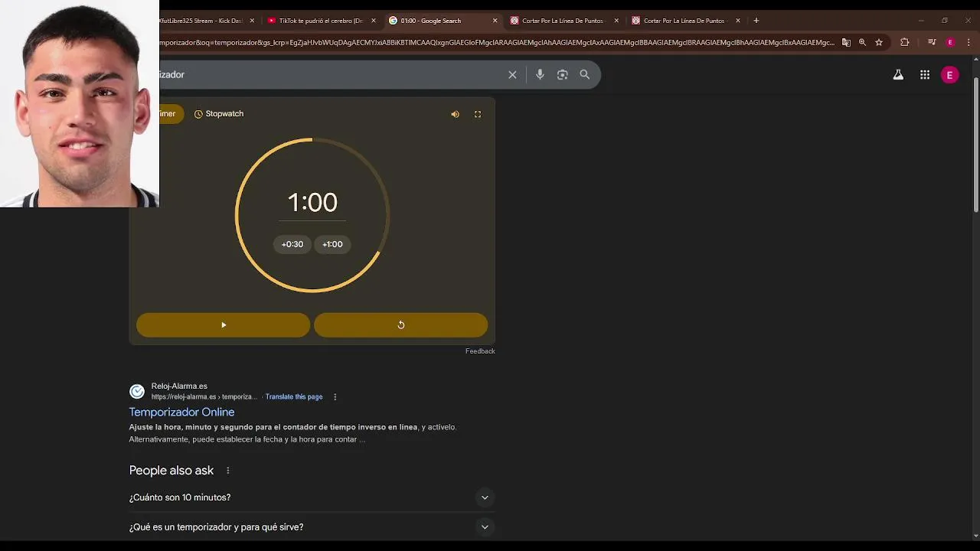Click the webcam overlay of the streamer
This screenshot has width=980, height=551.
[x=80, y=103]
